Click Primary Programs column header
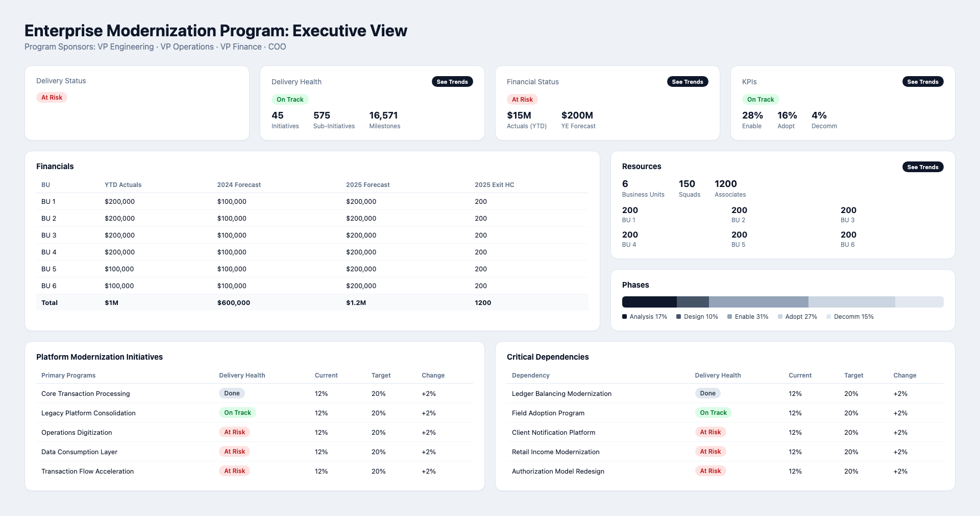Viewport: 980px width, 516px height. pyautogui.click(x=68, y=376)
